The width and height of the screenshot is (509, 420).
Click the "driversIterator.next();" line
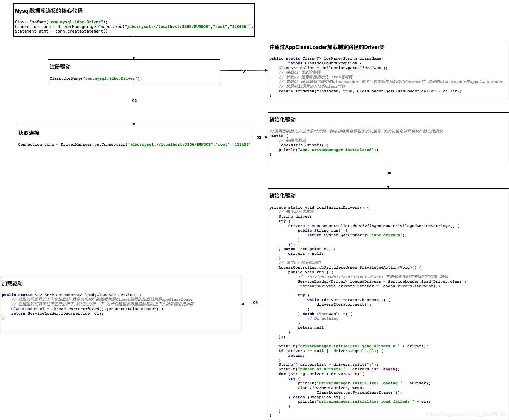coord(344,304)
